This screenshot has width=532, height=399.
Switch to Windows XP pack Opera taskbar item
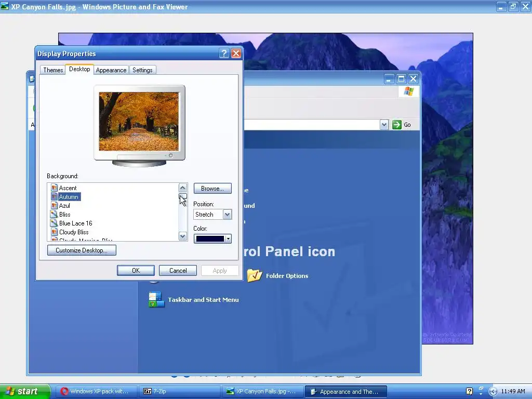coord(96,391)
